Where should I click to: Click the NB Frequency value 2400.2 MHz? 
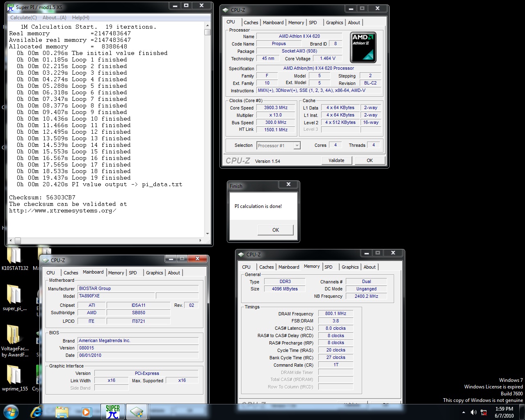tap(366, 296)
